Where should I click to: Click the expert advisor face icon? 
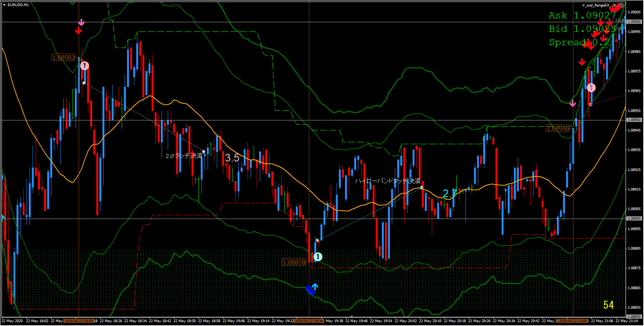tap(621, 5)
